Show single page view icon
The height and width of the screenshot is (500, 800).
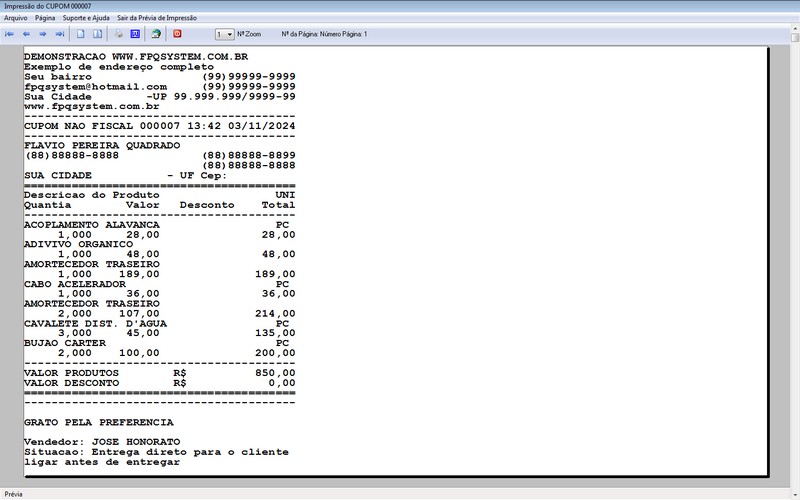coord(81,34)
